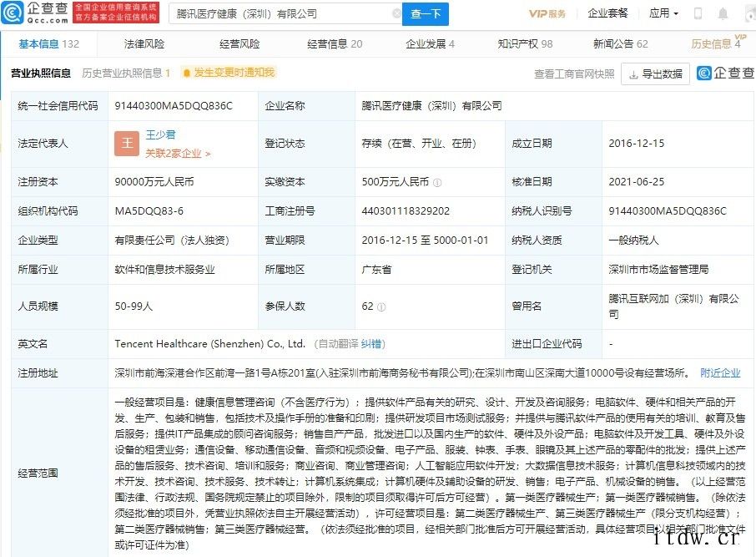Click the bell icon in 发生变更时通知我
756x557 pixels.
tap(187, 73)
